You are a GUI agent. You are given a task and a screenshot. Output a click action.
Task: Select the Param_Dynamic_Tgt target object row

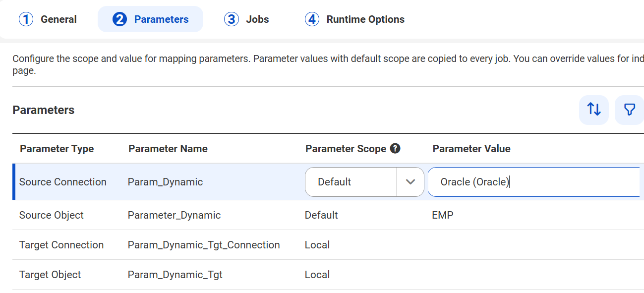328,275
